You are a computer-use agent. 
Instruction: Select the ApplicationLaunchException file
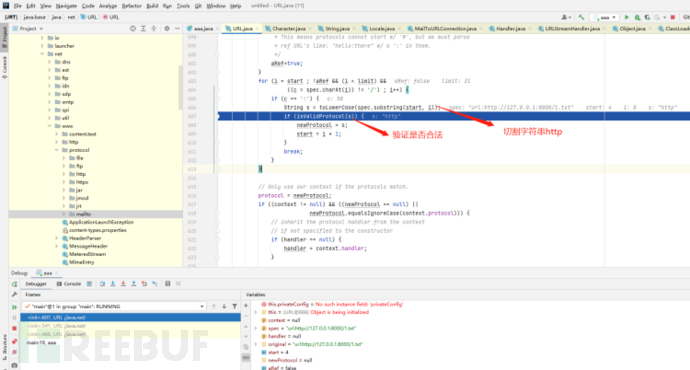(101, 222)
